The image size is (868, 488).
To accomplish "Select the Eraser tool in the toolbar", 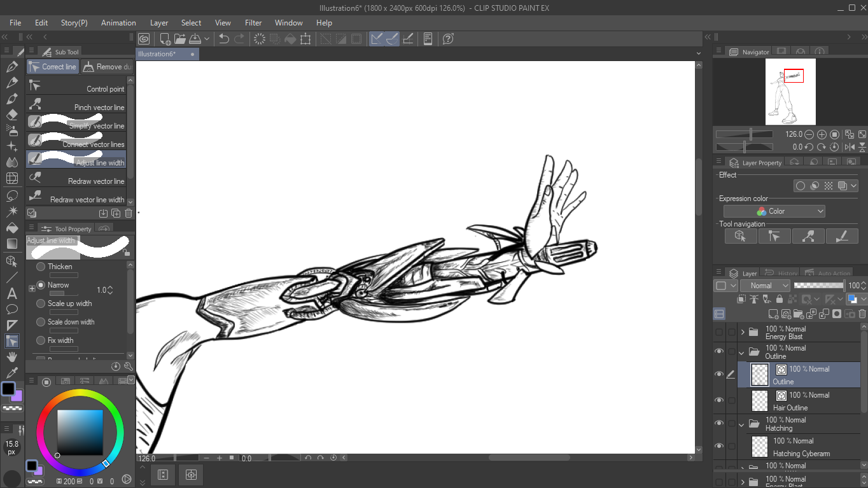I will [x=12, y=115].
